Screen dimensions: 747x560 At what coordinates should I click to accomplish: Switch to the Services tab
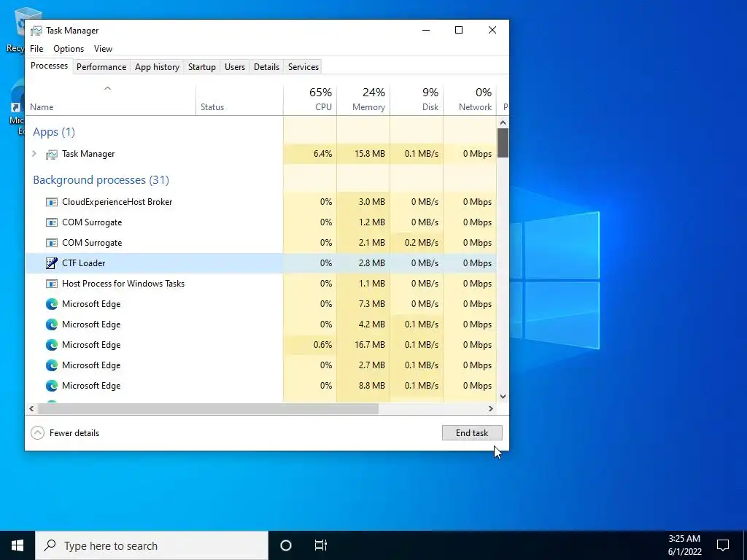pyautogui.click(x=303, y=67)
